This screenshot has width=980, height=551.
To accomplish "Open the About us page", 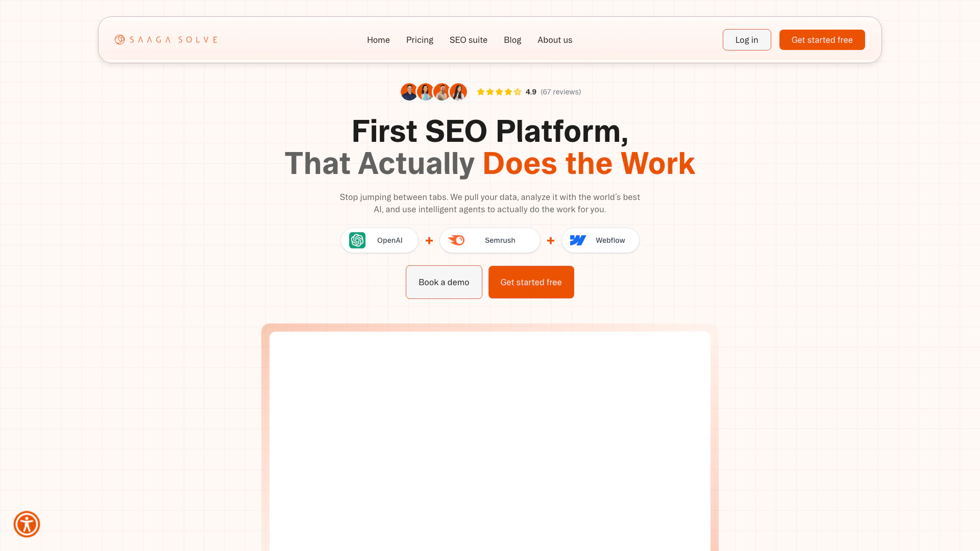I will point(555,40).
